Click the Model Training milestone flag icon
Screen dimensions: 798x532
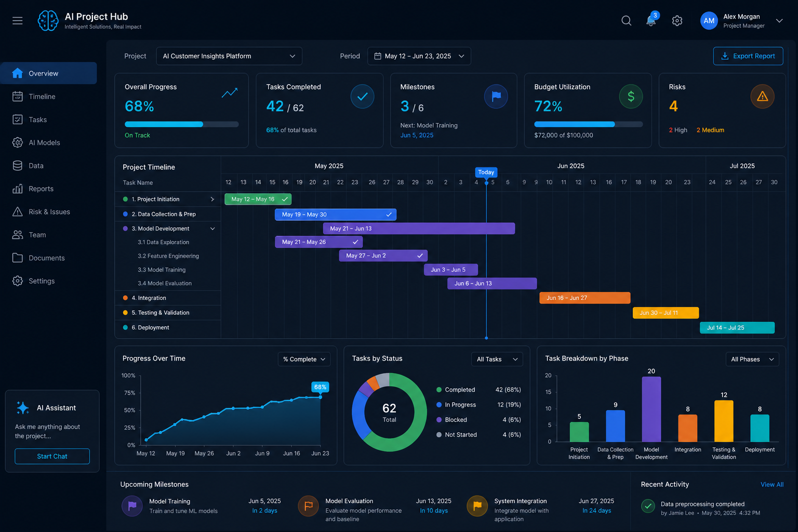[x=132, y=506]
